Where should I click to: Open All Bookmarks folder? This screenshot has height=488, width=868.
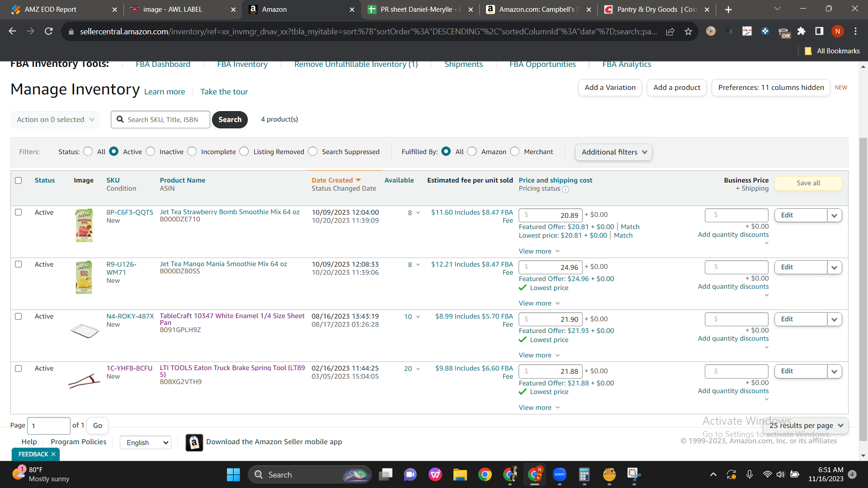[832, 51]
